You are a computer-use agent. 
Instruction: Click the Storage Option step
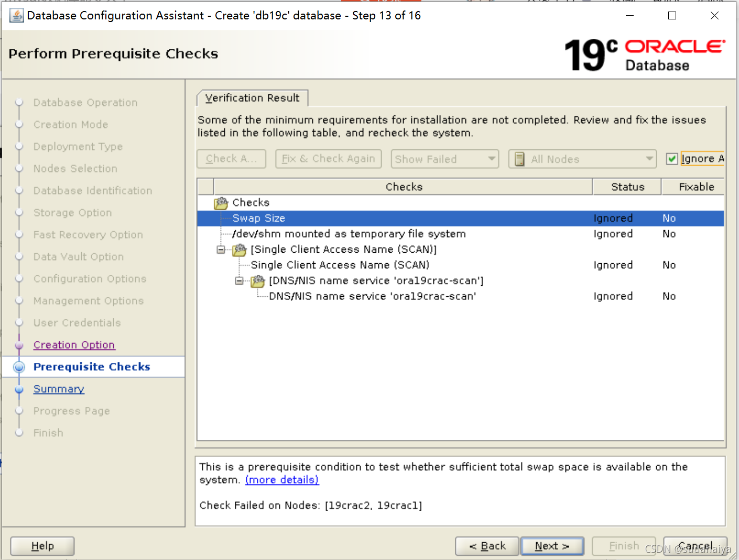[73, 213]
